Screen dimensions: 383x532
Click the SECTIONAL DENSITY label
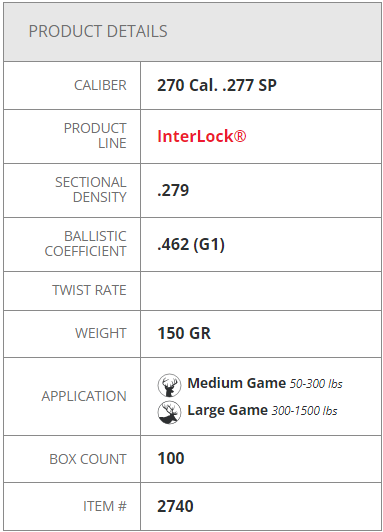(91, 190)
